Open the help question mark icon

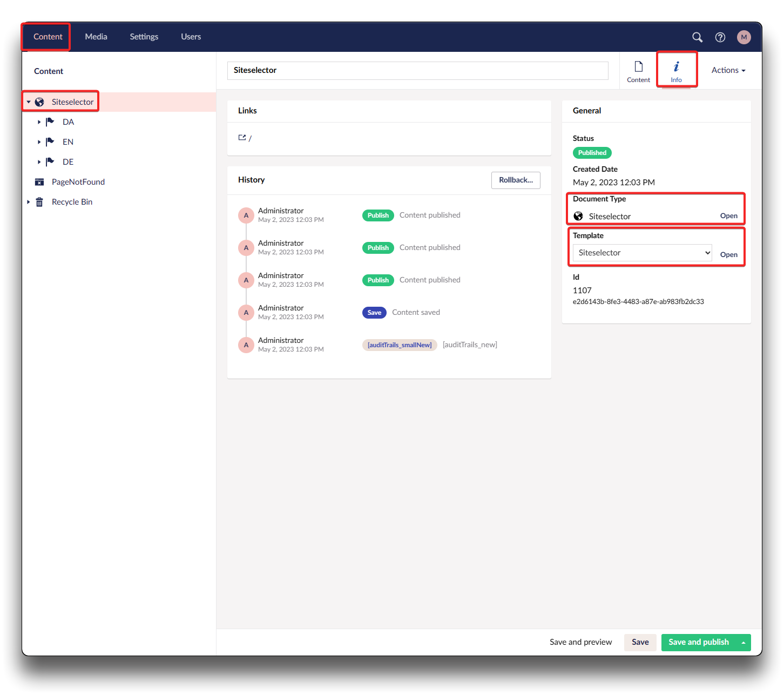[720, 37]
